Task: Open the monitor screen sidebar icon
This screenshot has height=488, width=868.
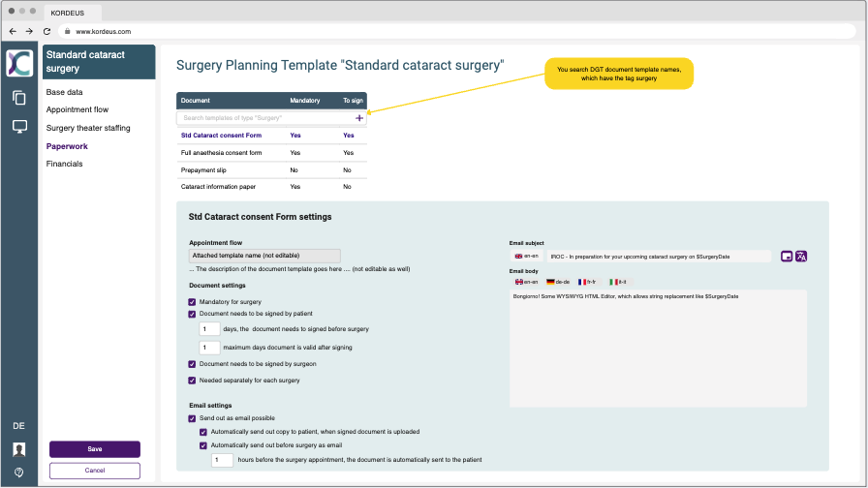Action: click(x=19, y=127)
